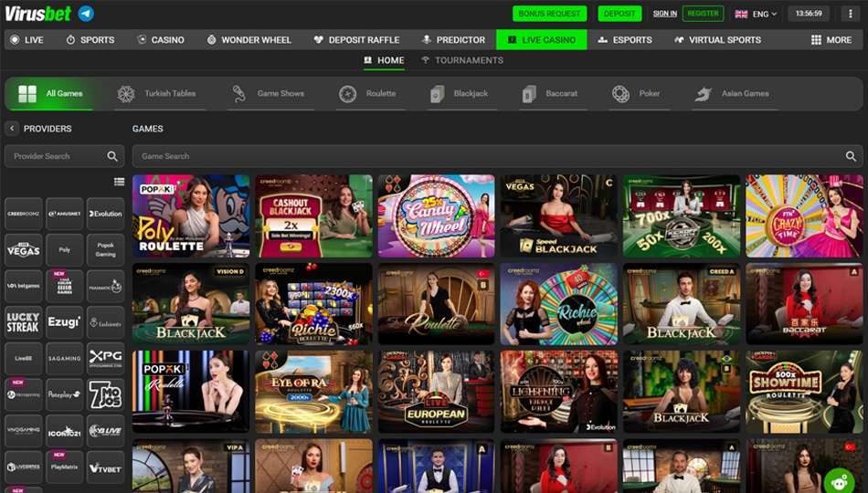Select the XPG provider
The width and height of the screenshot is (868, 493).
coord(105,359)
